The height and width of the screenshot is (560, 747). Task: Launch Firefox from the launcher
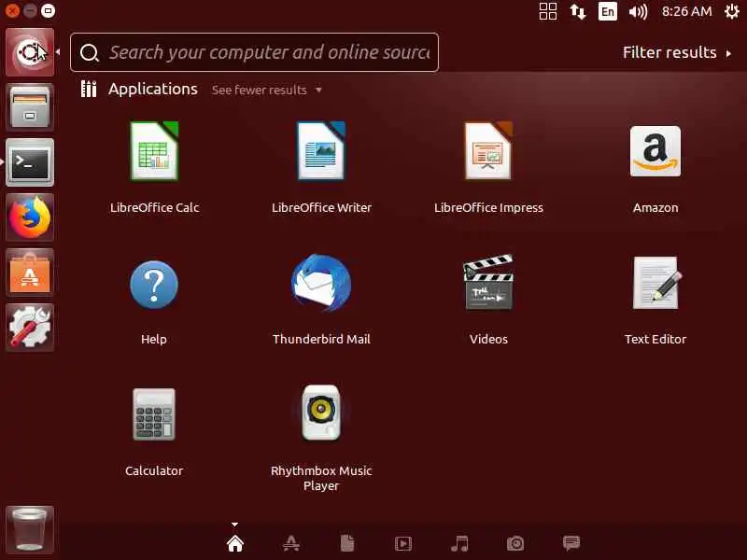[x=30, y=217]
